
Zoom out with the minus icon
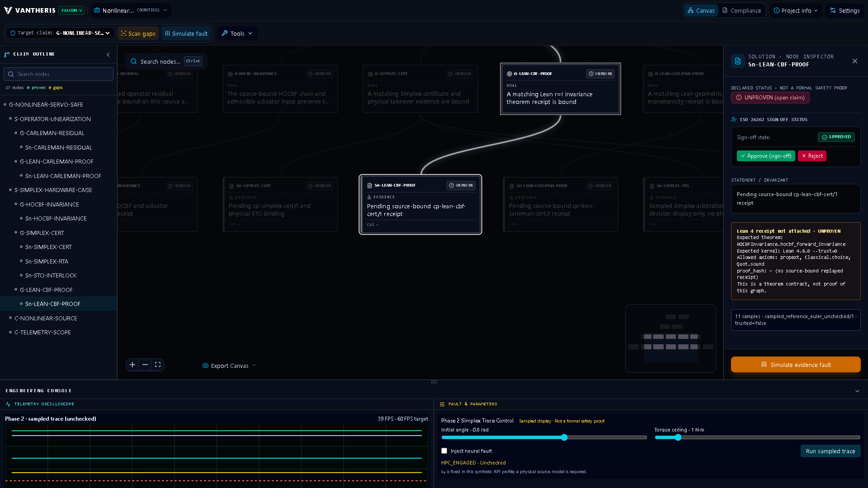(145, 365)
